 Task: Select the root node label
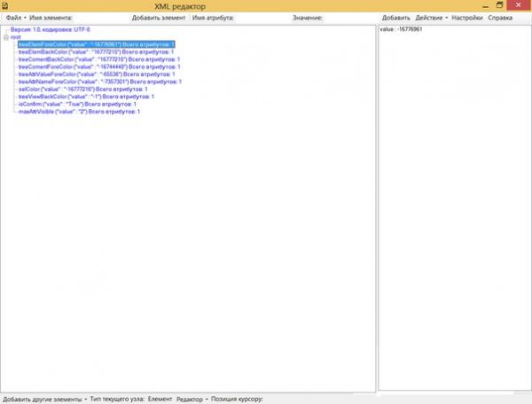(x=16, y=37)
